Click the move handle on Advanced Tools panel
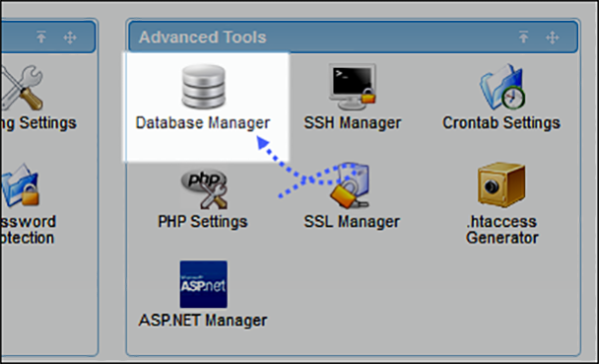The width and height of the screenshot is (599, 364). pos(552,37)
